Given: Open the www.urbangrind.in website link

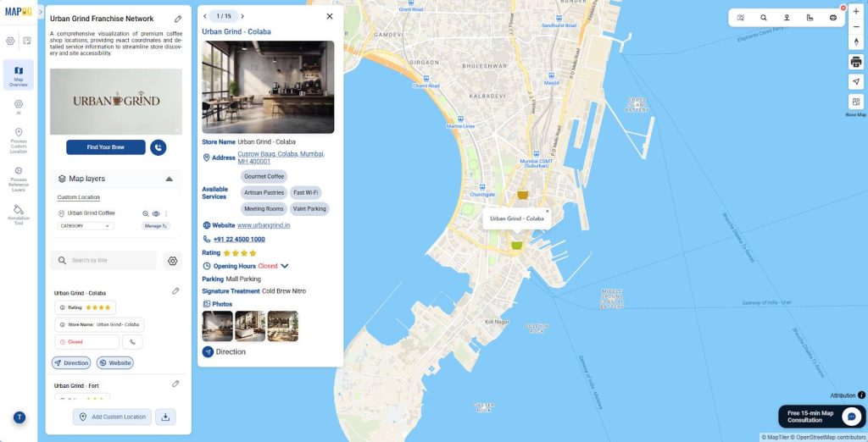Looking at the screenshot, I should (264, 225).
